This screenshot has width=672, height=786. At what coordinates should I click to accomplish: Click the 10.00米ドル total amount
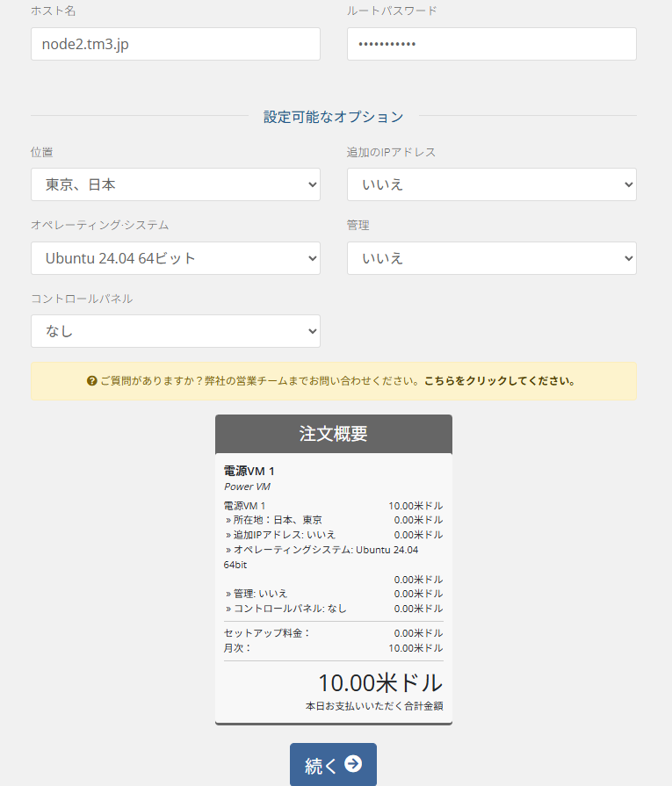380,682
